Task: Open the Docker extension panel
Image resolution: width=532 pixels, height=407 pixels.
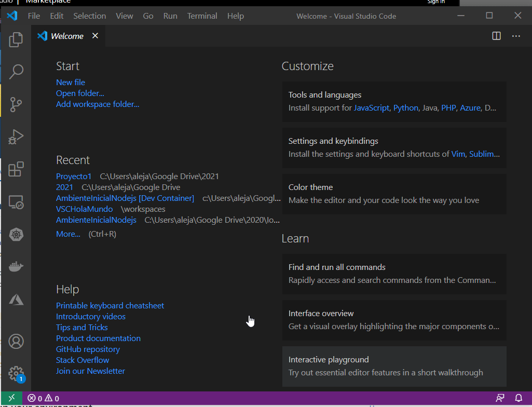Action: click(16, 267)
